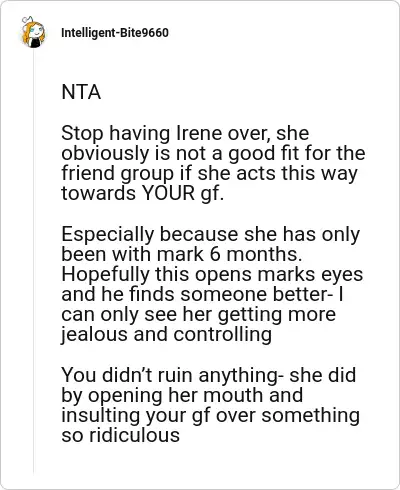Click the closing line "so ridiculous"
Screen dimensions: 400x490
coord(120,435)
